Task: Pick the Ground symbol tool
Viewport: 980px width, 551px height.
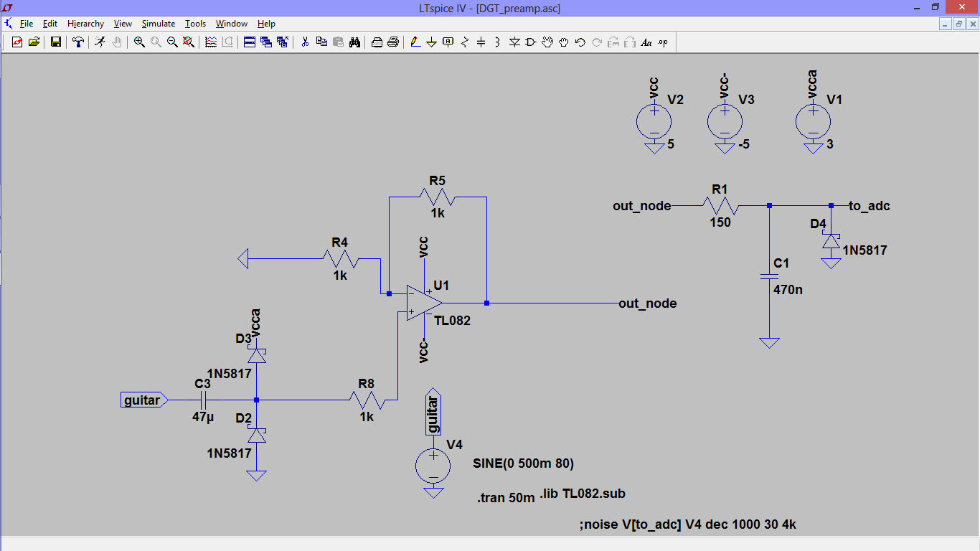Action: (432, 42)
